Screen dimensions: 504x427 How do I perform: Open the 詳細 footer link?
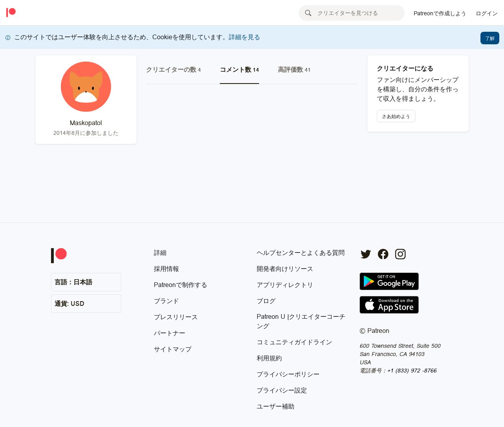[x=160, y=253]
